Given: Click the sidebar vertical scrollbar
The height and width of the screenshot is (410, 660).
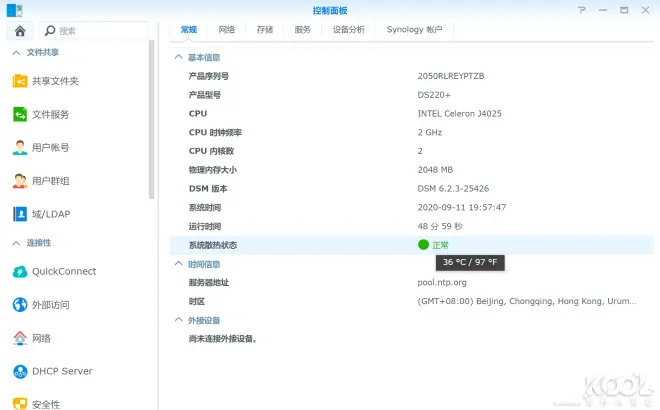Looking at the screenshot, I should pos(152,120).
